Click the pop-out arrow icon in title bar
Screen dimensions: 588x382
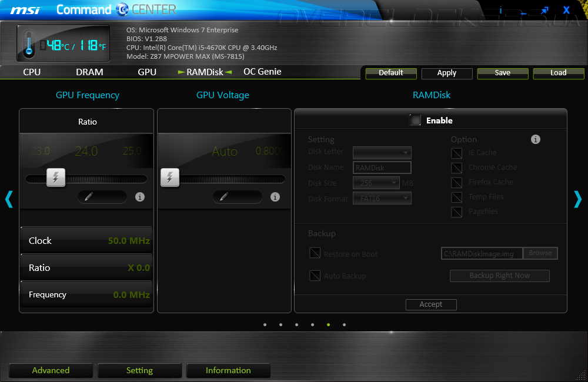544,11
